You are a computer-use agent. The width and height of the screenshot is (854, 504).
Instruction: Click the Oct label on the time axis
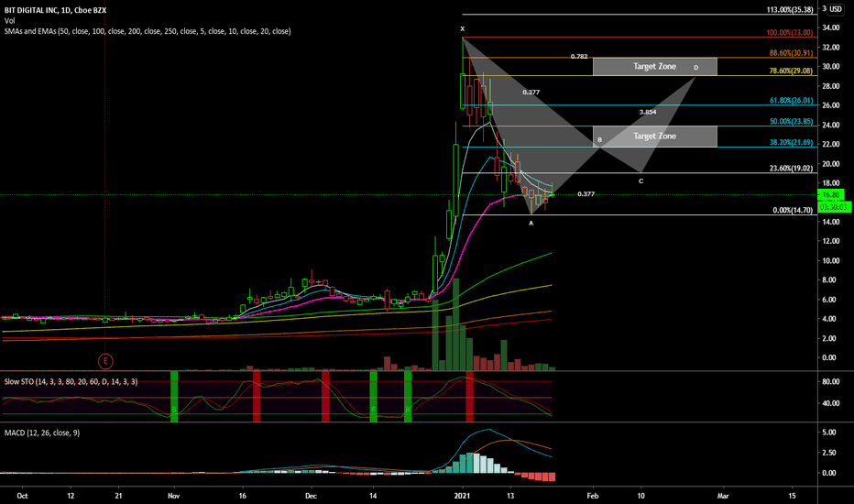click(22, 496)
